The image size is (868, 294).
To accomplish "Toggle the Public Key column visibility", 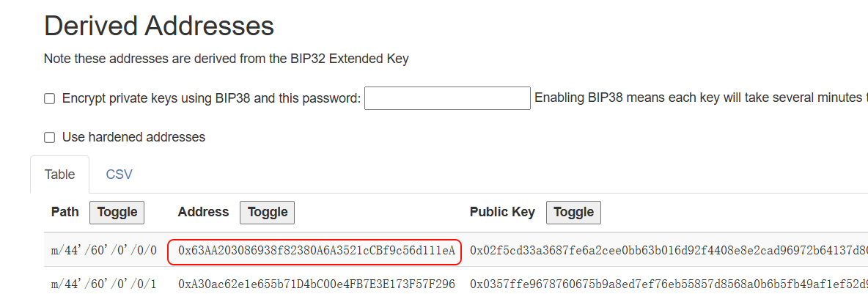I will pyautogui.click(x=573, y=213).
